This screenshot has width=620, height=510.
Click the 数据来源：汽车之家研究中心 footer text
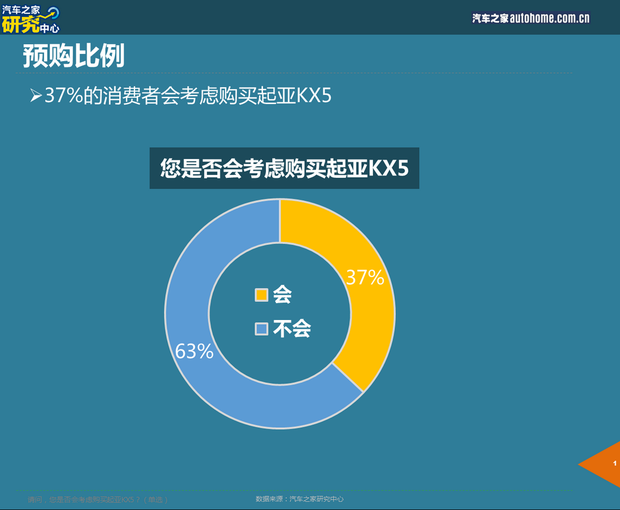pyautogui.click(x=300, y=498)
